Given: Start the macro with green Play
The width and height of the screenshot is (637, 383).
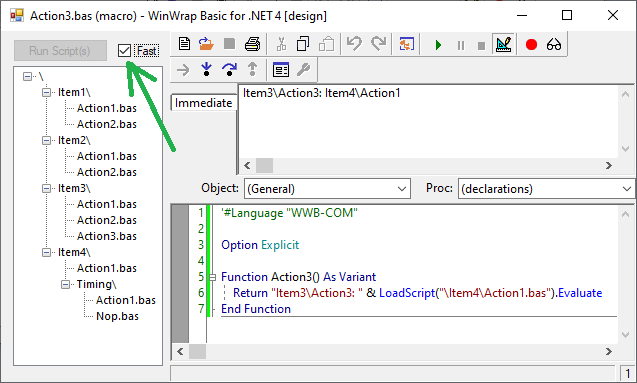Looking at the screenshot, I should click(438, 45).
